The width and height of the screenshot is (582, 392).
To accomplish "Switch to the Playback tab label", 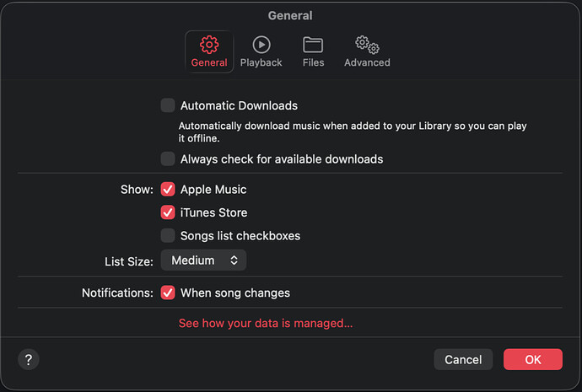I will pos(261,62).
